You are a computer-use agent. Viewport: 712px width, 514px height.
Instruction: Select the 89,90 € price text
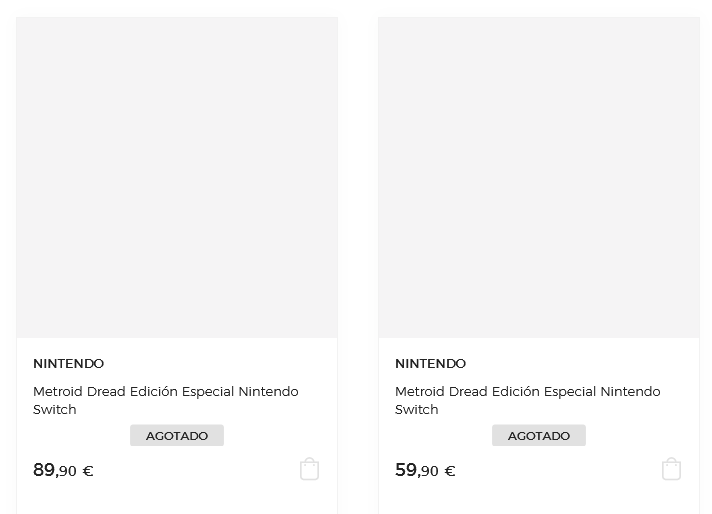63,470
